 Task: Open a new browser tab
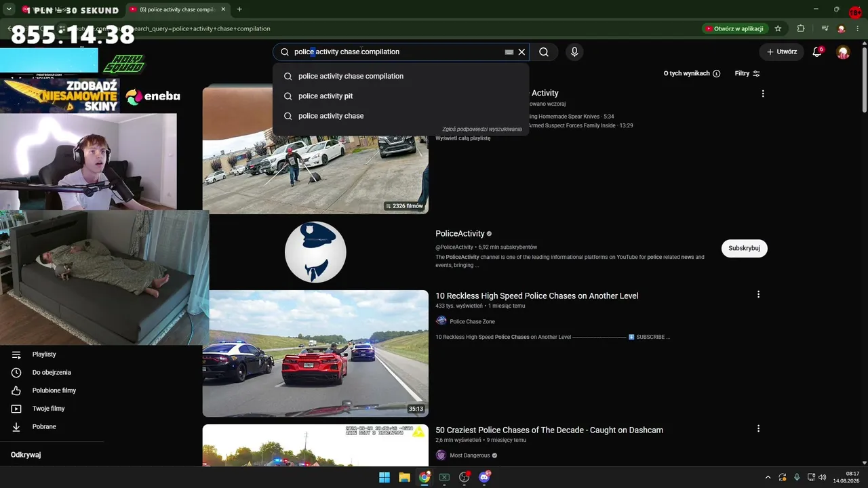[x=239, y=9]
